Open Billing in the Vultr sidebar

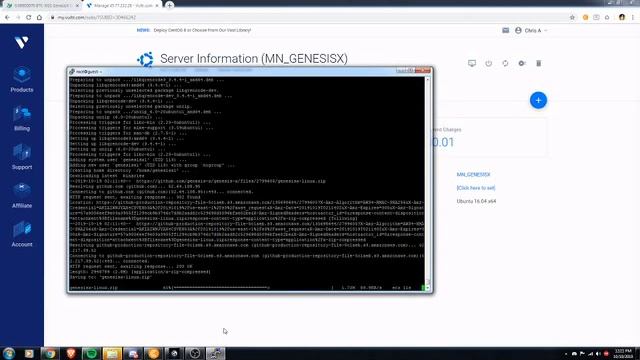click(22, 119)
